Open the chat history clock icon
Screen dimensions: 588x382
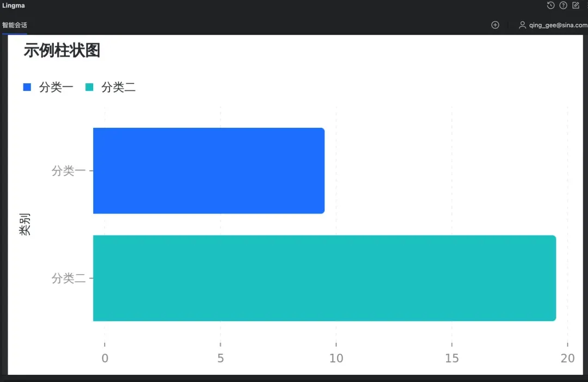tap(550, 5)
